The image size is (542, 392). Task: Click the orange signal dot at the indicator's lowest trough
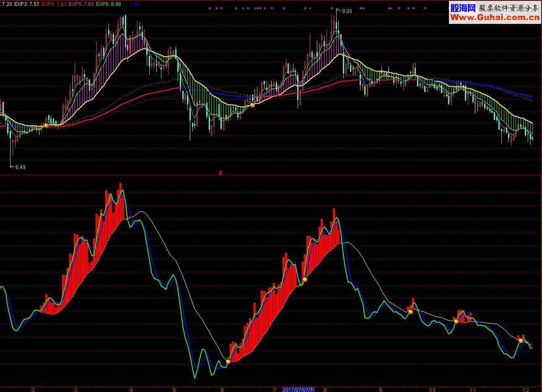(228, 361)
